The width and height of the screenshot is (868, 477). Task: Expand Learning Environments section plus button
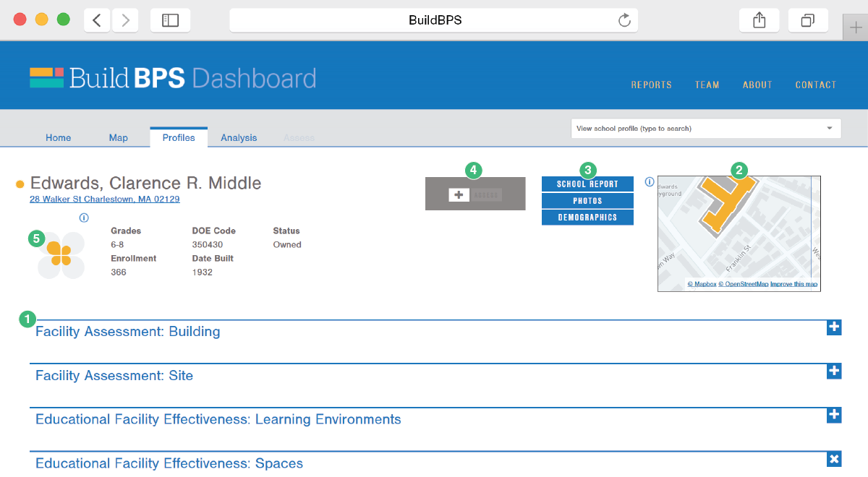834,415
